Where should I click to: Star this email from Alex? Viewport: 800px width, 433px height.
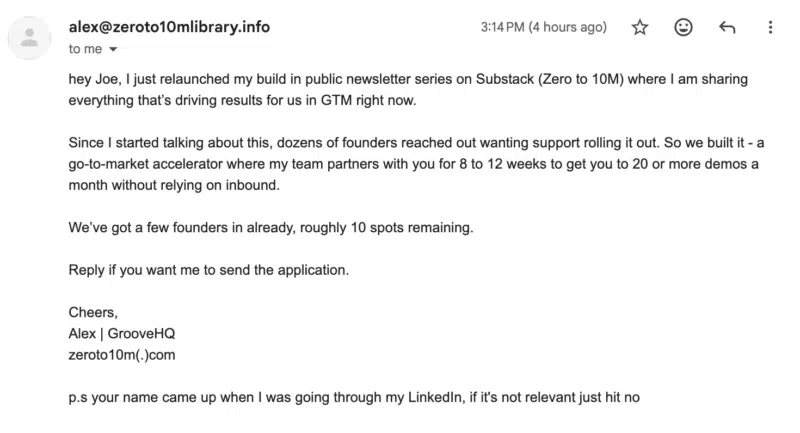640,28
